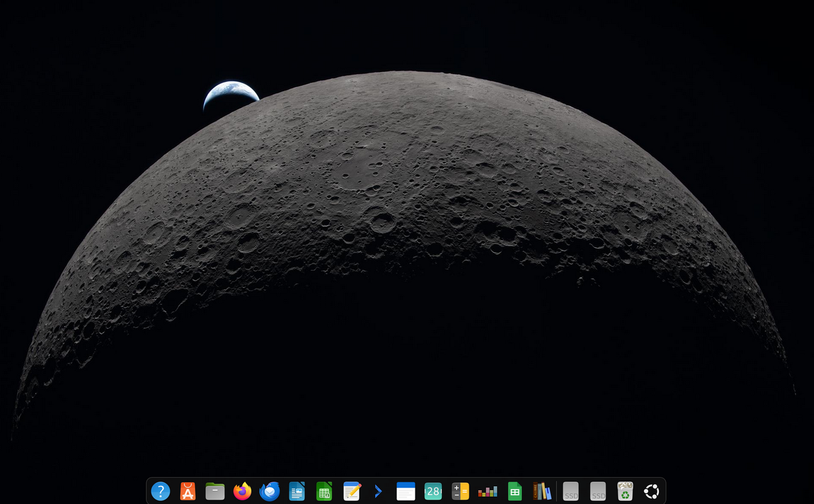Open the teal Calendar icon showing 28

point(433,491)
